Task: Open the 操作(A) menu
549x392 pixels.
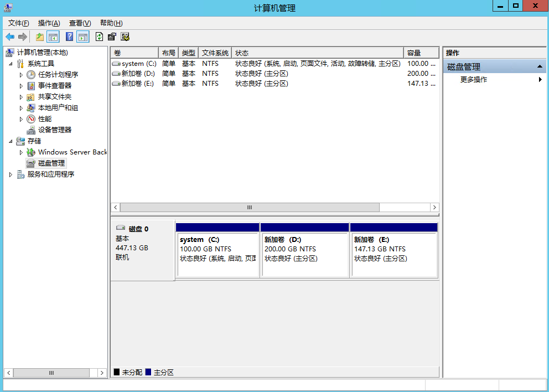Action: (x=48, y=23)
